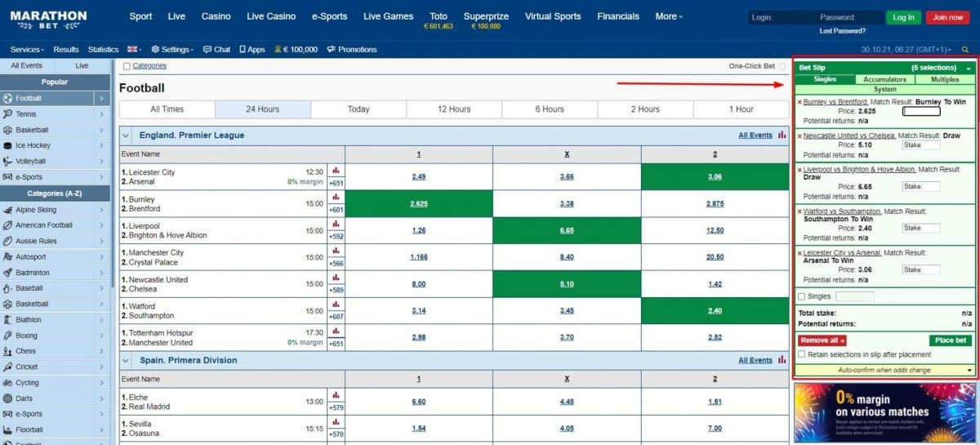Click the Alpine Skiing icon

pos(7,210)
